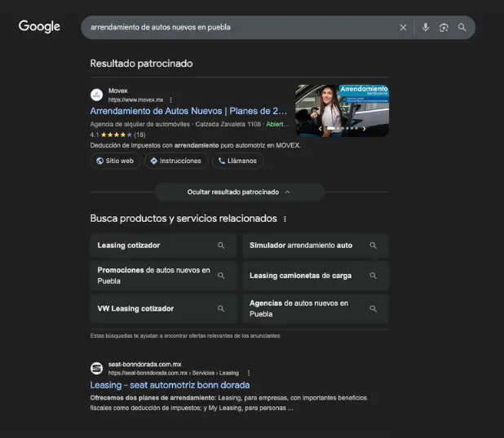This screenshot has width=504, height=438.
Task: Search Leasing camionetas de carga suggestion
Action: point(316,276)
